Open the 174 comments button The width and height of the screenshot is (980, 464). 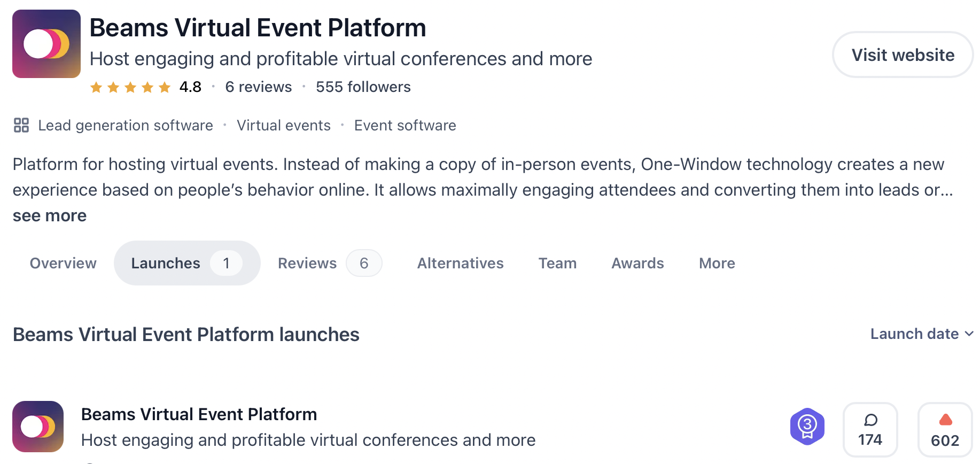[x=870, y=430]
